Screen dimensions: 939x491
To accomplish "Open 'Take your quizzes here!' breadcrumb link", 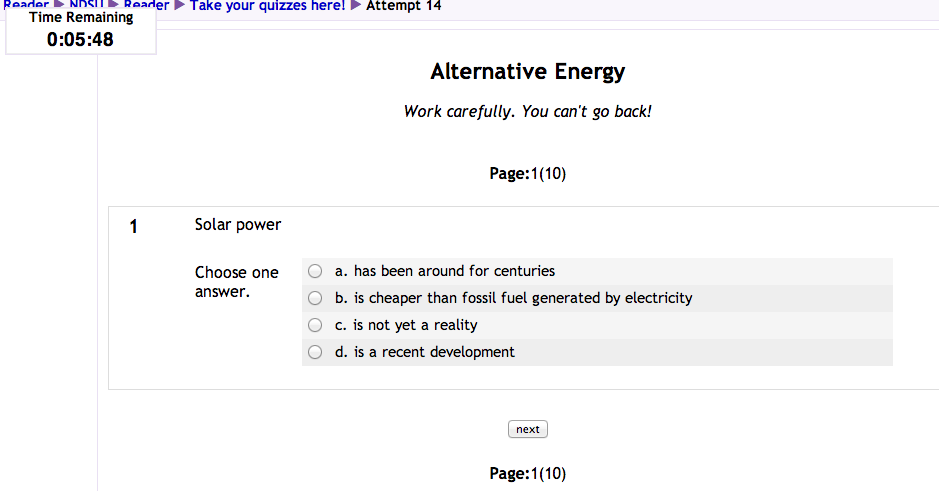I will coord(267,6).
